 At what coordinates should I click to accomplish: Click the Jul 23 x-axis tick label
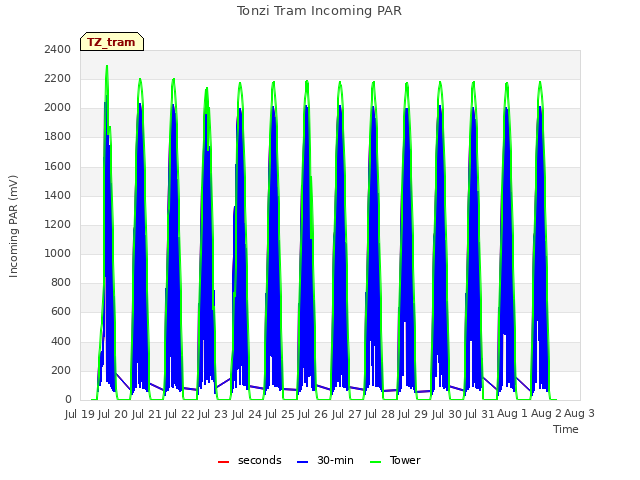pyautogui.click(x=213, y=414)
